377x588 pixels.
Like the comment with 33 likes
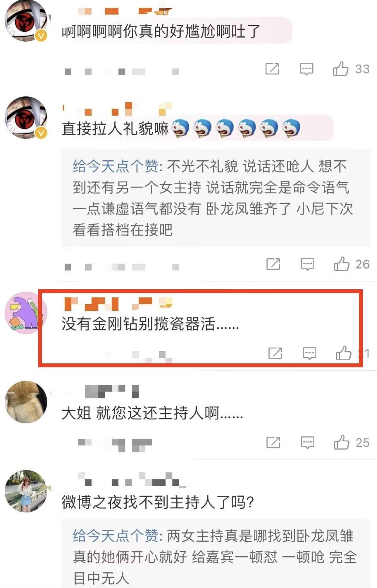(341, 69)
